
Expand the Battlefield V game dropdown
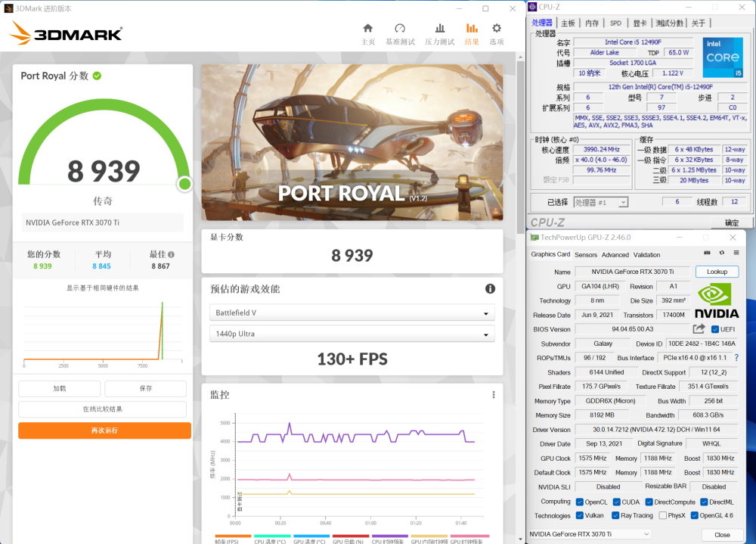coord(352,313)
